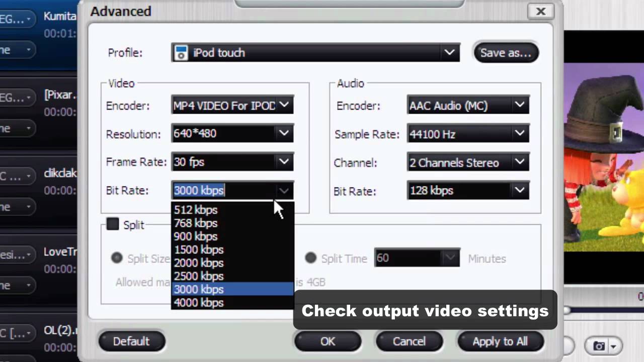Open the format dropdown beside the [Pixar file

coord(17,98)
